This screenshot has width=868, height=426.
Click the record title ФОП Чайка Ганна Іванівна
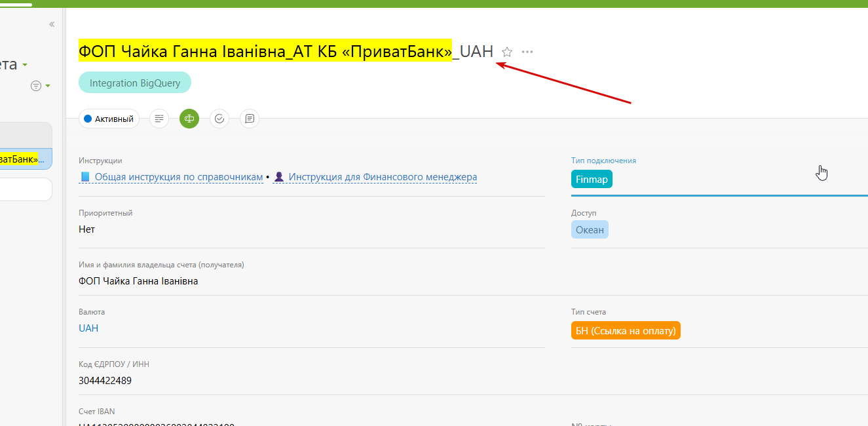[x=286, y=51]
